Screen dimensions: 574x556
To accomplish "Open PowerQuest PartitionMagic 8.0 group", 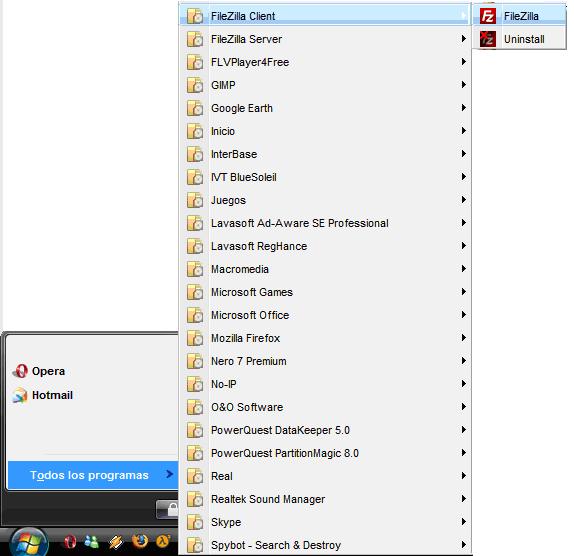I will tap(325, 453).
